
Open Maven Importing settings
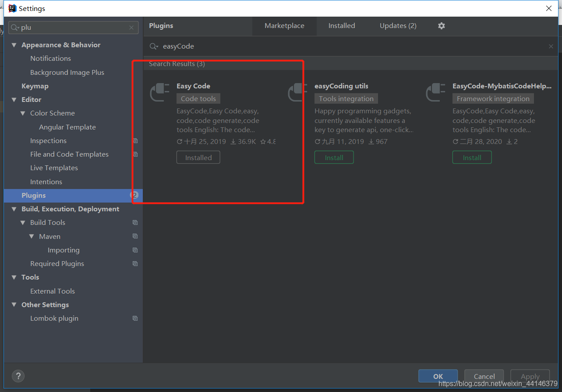coord(64,250)
